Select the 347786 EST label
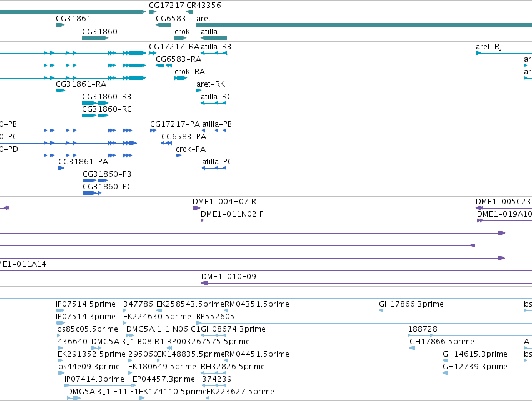Screen dimensions: 532x401 pos(138,304)
